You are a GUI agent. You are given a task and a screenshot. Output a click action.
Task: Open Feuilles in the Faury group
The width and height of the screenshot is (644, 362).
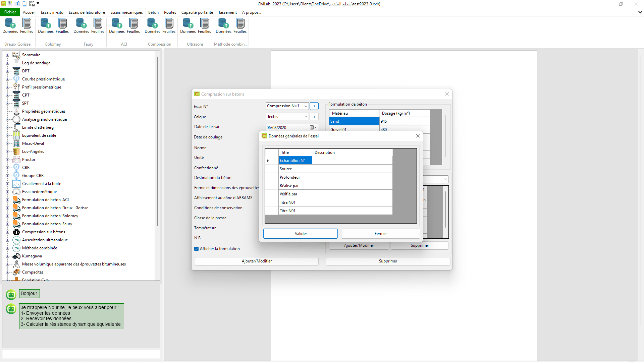point(98,26)
